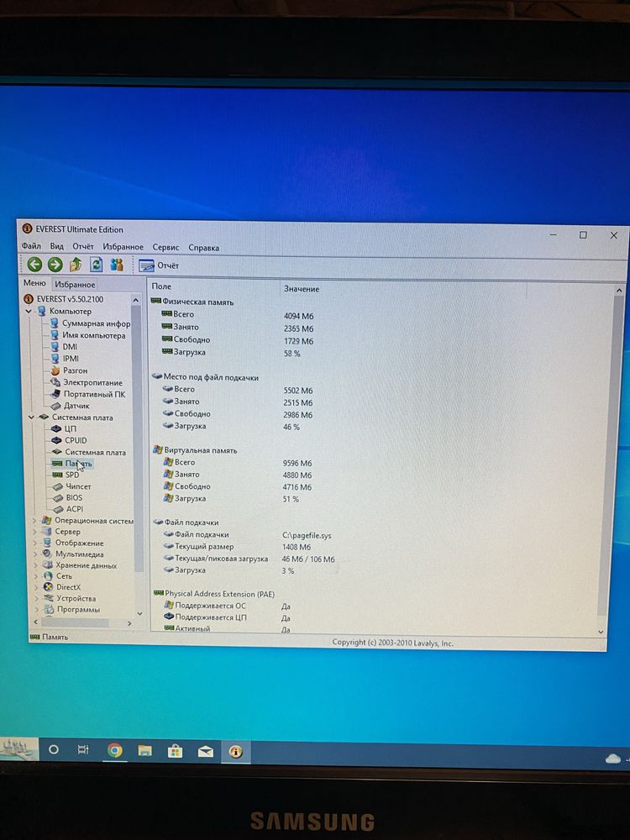Select the Виртуальная память section row
Viewport: 630px width, 840px height.
point(195,450)
